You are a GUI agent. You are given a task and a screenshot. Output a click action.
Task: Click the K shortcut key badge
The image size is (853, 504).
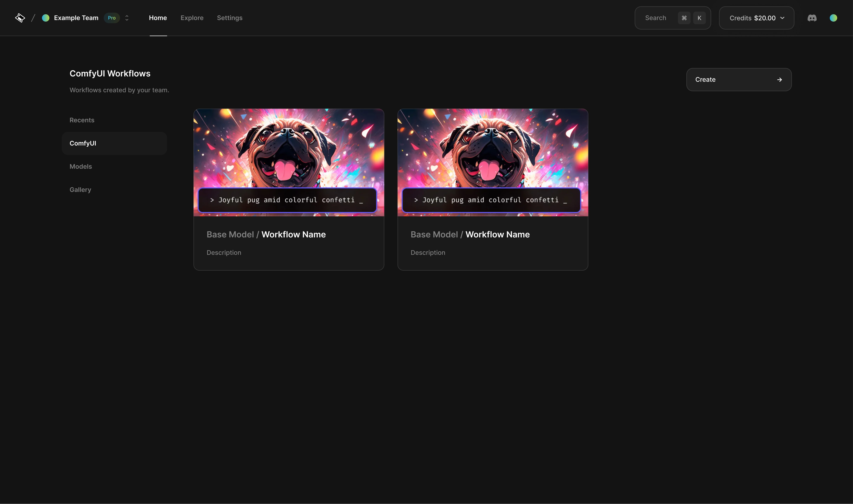[699, 18]
